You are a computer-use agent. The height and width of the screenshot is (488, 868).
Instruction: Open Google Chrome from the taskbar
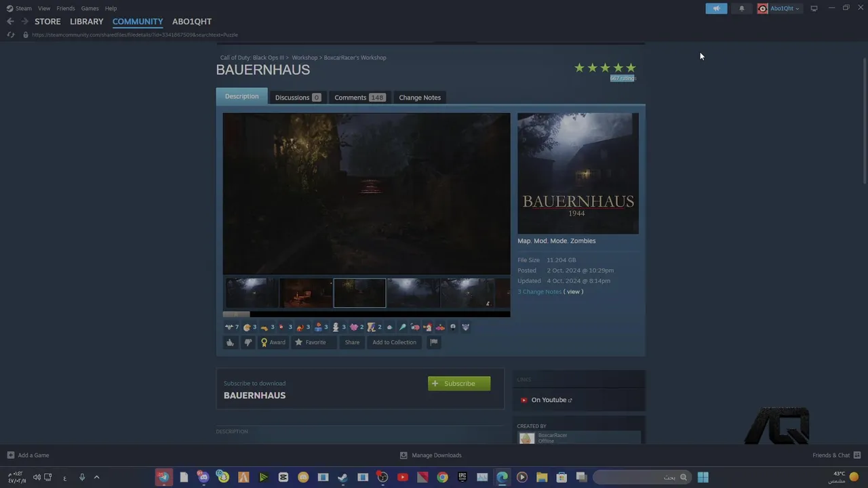tap(442, 477)
